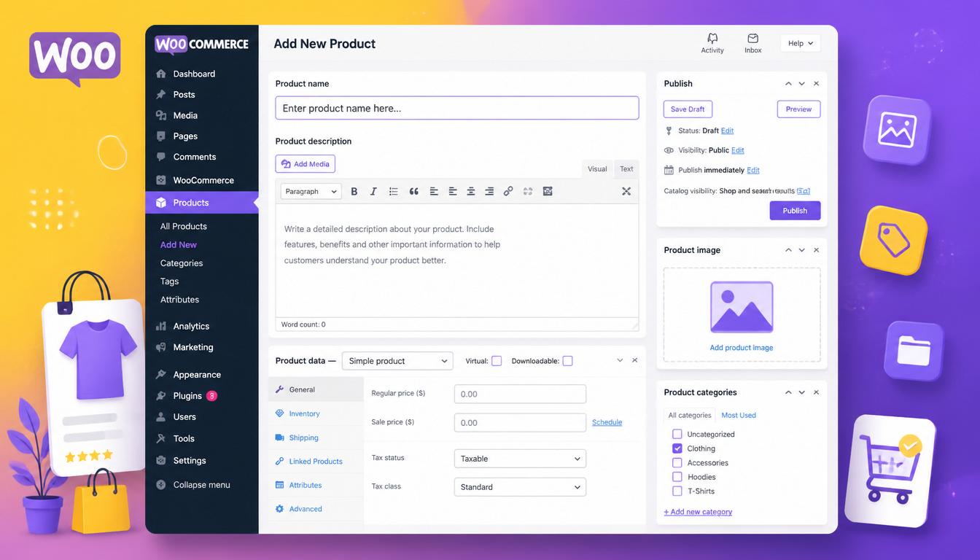Screen dimensions: 980x560
Task: Click the Publish button
Action: tap(795, 211)
